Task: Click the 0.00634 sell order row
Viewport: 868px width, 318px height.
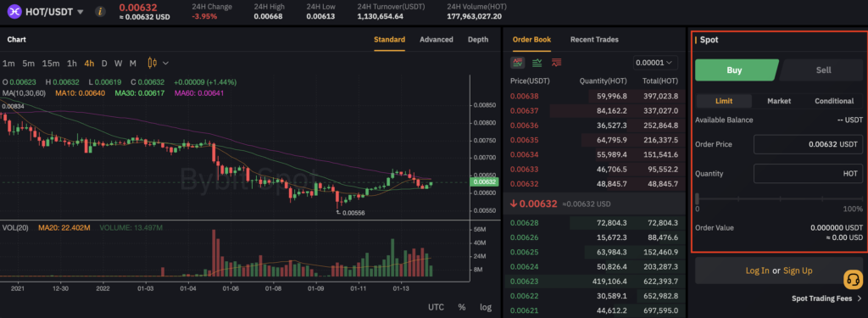Action: pos(594,154)
